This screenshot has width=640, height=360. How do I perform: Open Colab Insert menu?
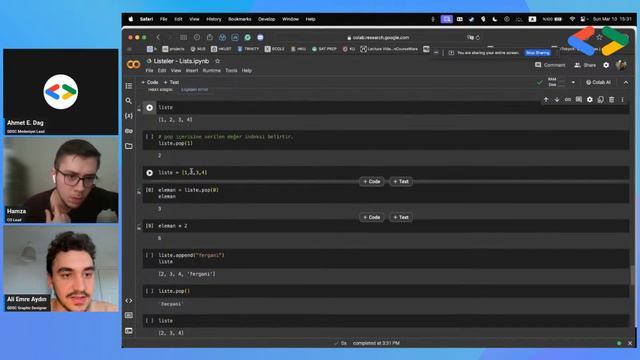point(192,71)
